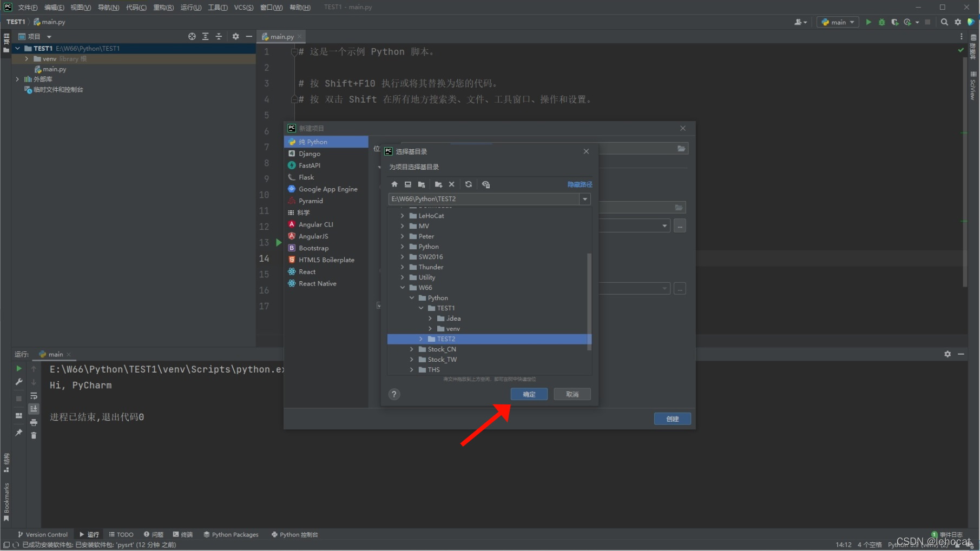980x551 pixels.
Task: Click the 创建 button in New Project dialog
Action: point(672,419)
